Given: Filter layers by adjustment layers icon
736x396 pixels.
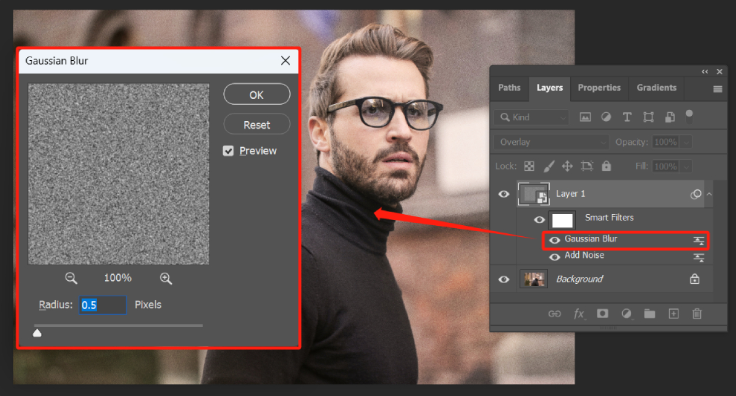Looking at the screenshot, I should [x=606, y=117].
